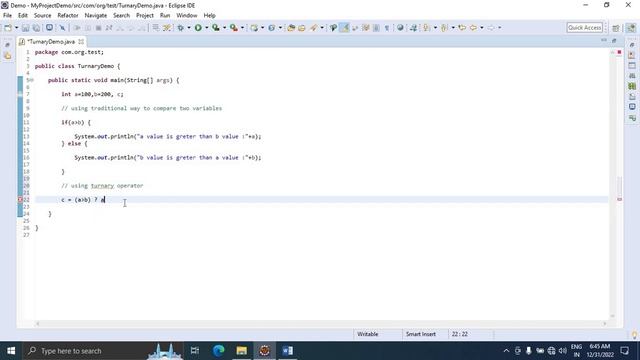Click the Coverage launch icon
Screen dimensions: 640x360
216,28
